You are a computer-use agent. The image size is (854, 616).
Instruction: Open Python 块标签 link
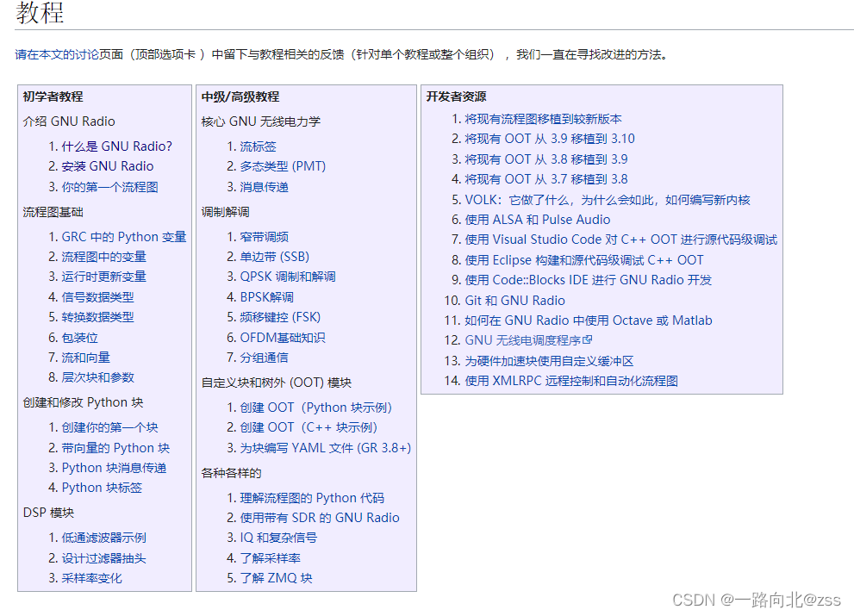point(102,488)
